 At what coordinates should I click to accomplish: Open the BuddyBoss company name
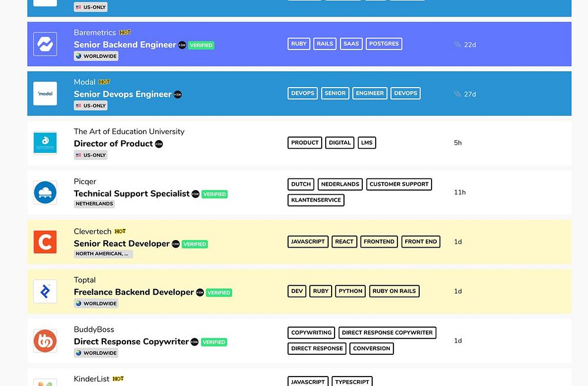point(94,330)
